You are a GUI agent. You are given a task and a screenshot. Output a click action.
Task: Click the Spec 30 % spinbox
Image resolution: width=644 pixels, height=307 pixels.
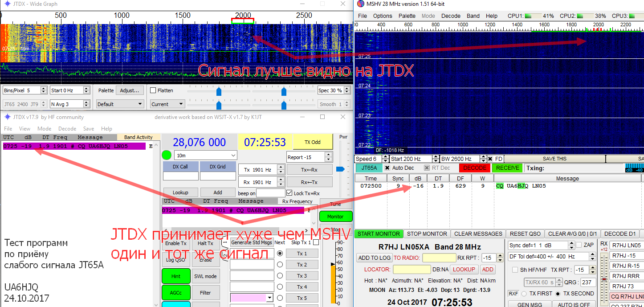[334, 90]
